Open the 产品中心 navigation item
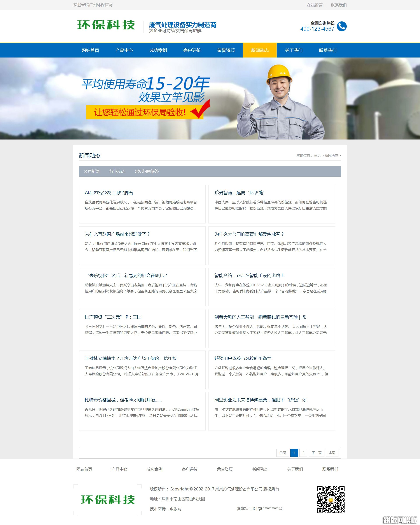 click(124, 51)
